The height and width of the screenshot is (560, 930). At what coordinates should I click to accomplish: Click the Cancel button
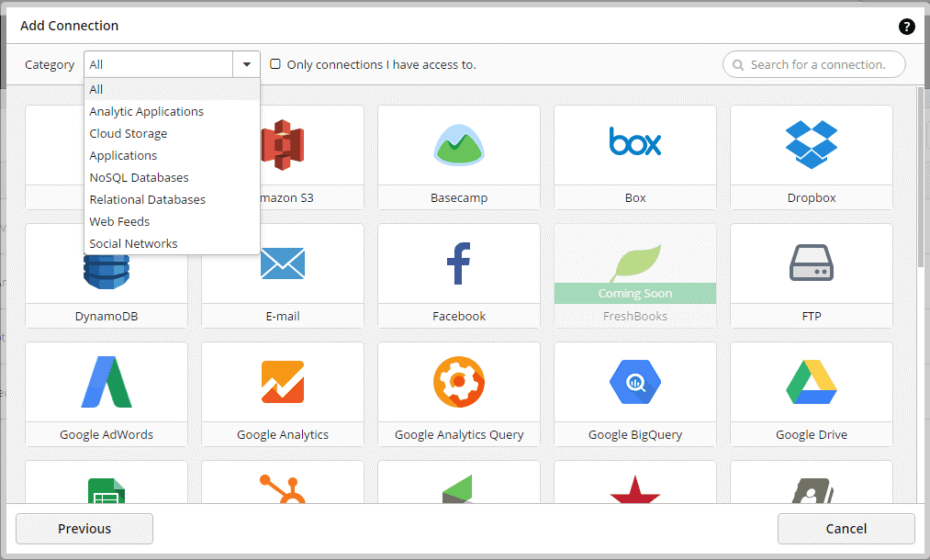[x=846, y=529]
